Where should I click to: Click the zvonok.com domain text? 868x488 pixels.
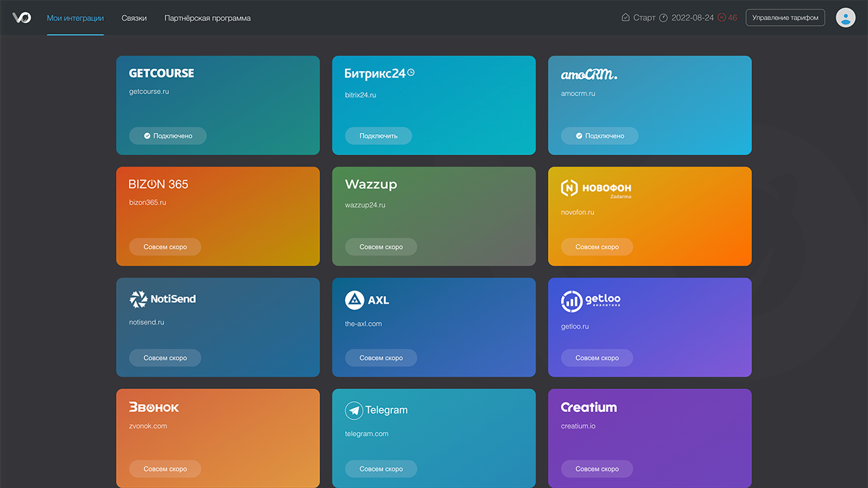tap(148, 426)
